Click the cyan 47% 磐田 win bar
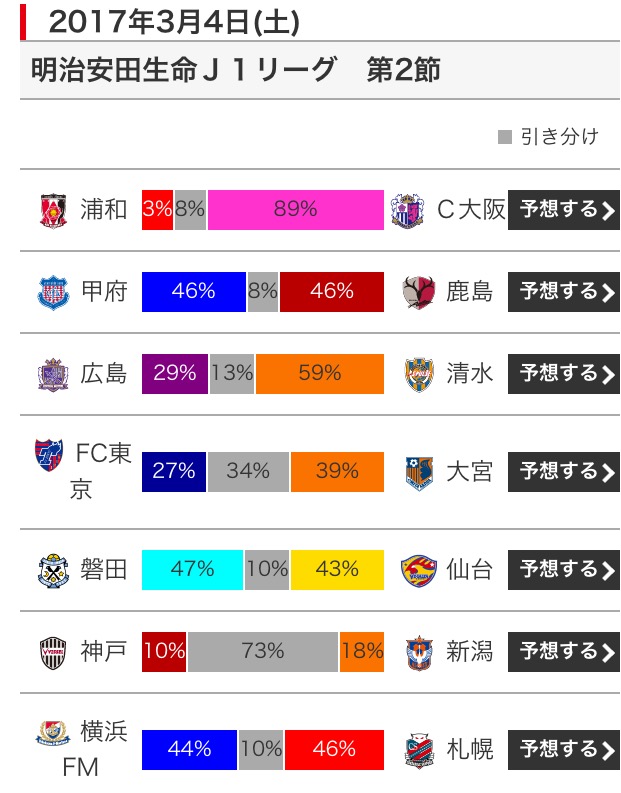621x793 pixels. pos(192,570)
